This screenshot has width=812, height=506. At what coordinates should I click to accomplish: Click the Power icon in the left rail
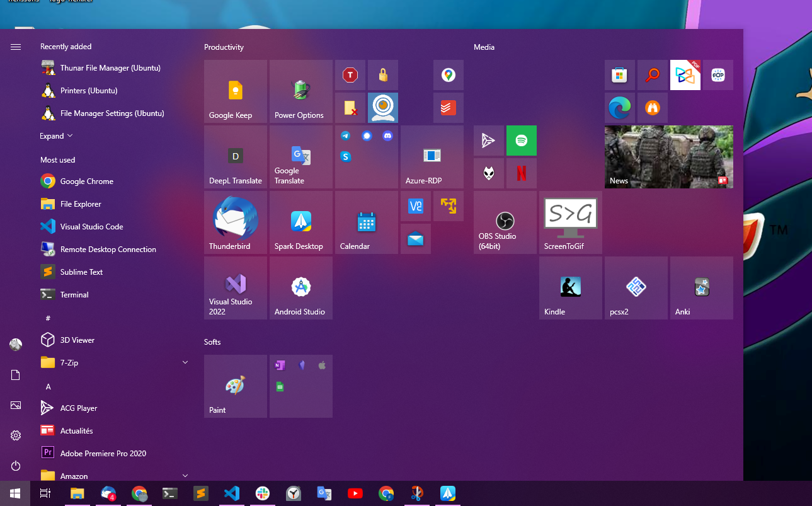(16, 466)
